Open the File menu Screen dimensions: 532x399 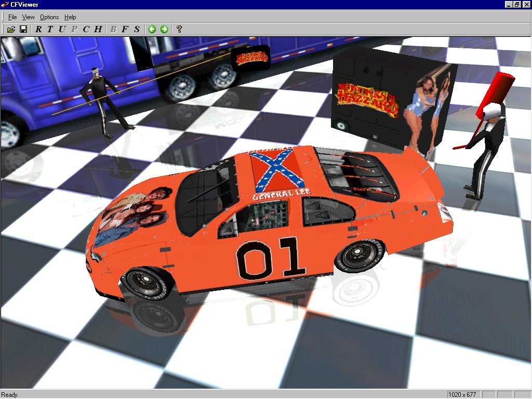tap(12, 17)
